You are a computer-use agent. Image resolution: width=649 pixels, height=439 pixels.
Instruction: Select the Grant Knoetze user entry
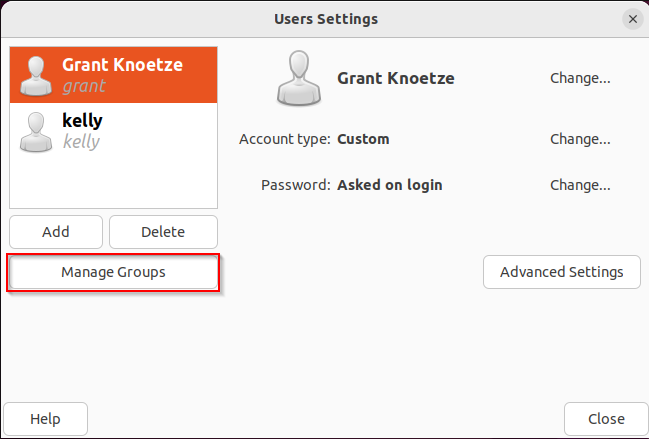coord(113,75)
